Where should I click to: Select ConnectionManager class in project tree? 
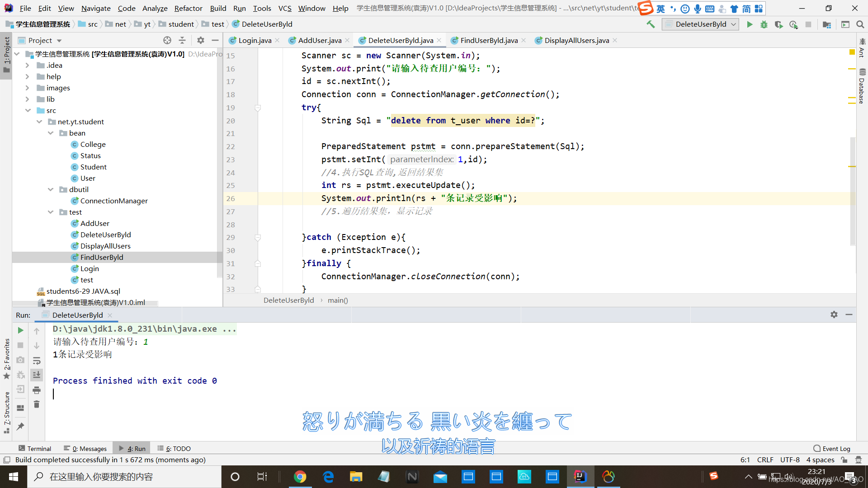pyautogui.click(x=113, y=201)
